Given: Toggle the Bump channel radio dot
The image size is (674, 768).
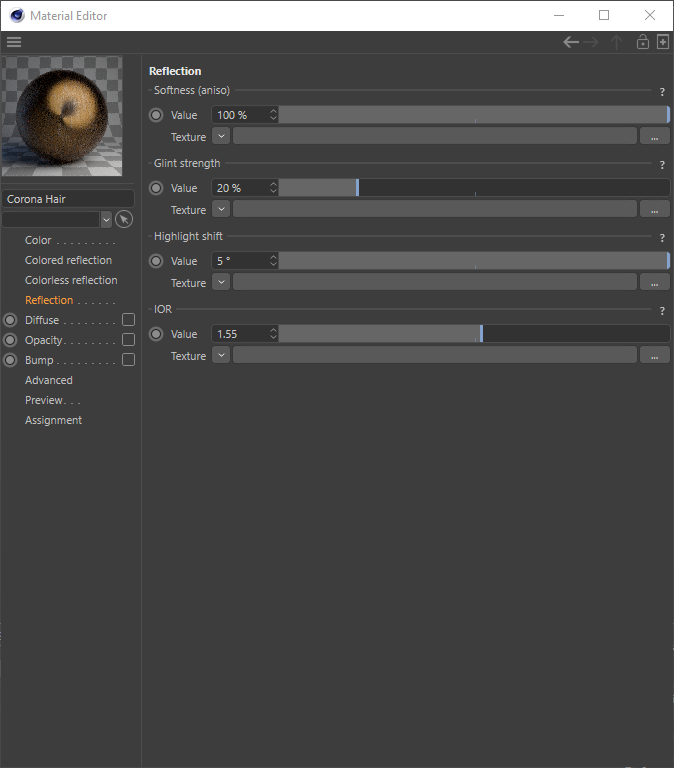Looking at the screenshot, I should 10,360.
